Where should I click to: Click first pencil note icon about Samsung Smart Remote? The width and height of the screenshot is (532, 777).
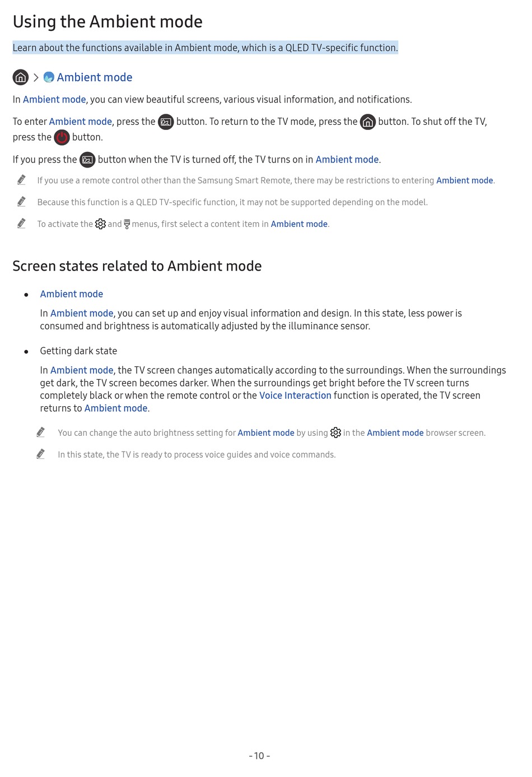[21, 180]
